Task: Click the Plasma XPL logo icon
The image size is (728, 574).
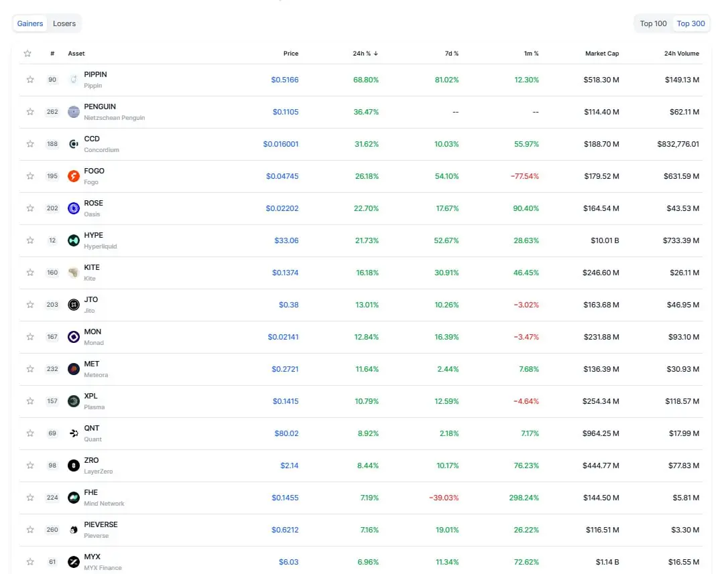Action: click(73, 401)
